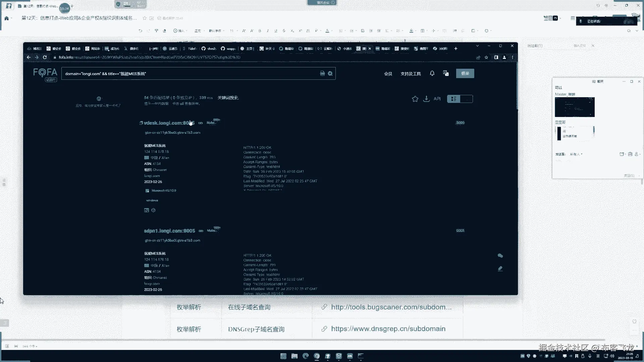Open the dnsgrep.cn subdomain link

point(388,329)
